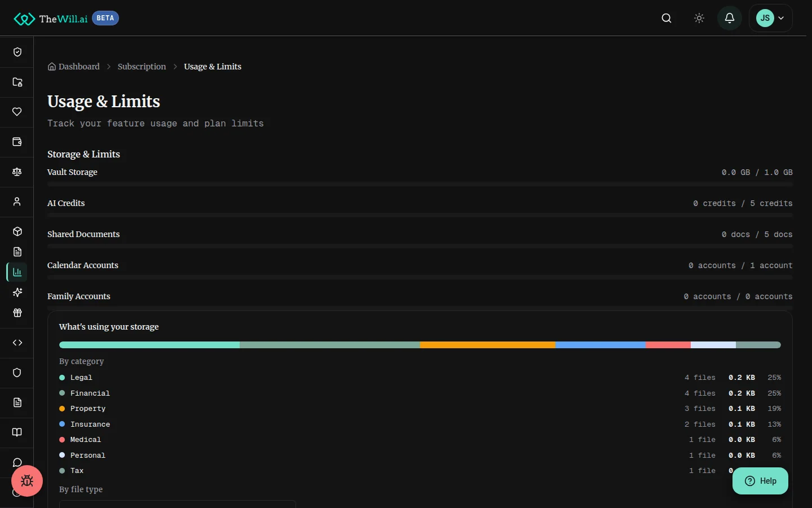This screenshot has width=812, height=508.
Task: Open the shield-check icon in sidebar
Action: (17, 52)
